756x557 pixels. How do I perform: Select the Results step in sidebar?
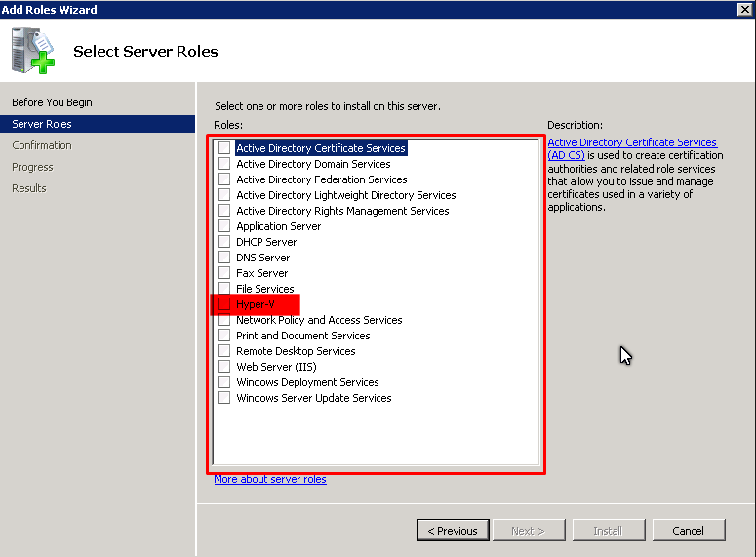(29, 188)
